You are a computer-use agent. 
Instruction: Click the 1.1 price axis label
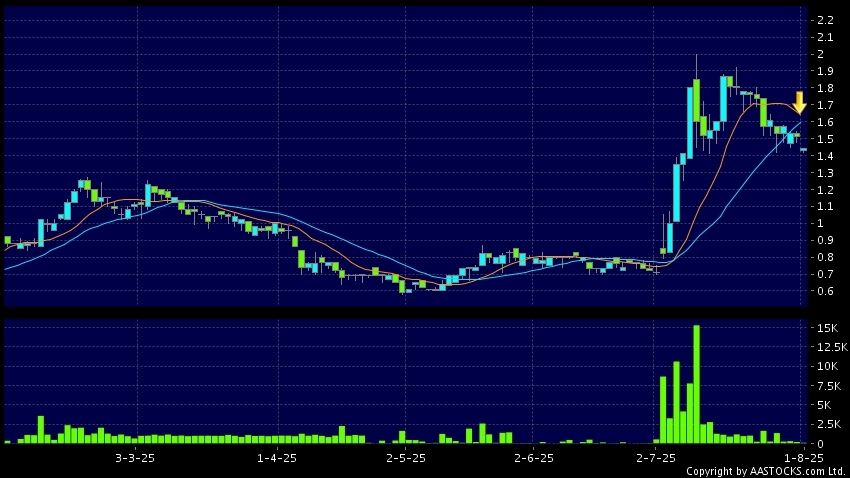(825, 206)
